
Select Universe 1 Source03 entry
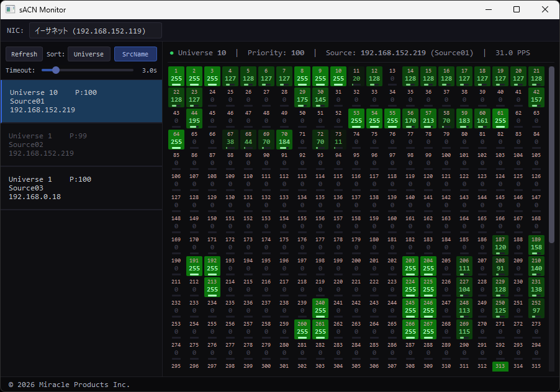coord(81,187)
